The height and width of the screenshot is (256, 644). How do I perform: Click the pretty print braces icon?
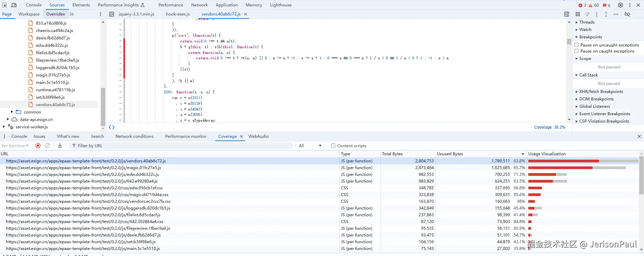tap(112, 127)
